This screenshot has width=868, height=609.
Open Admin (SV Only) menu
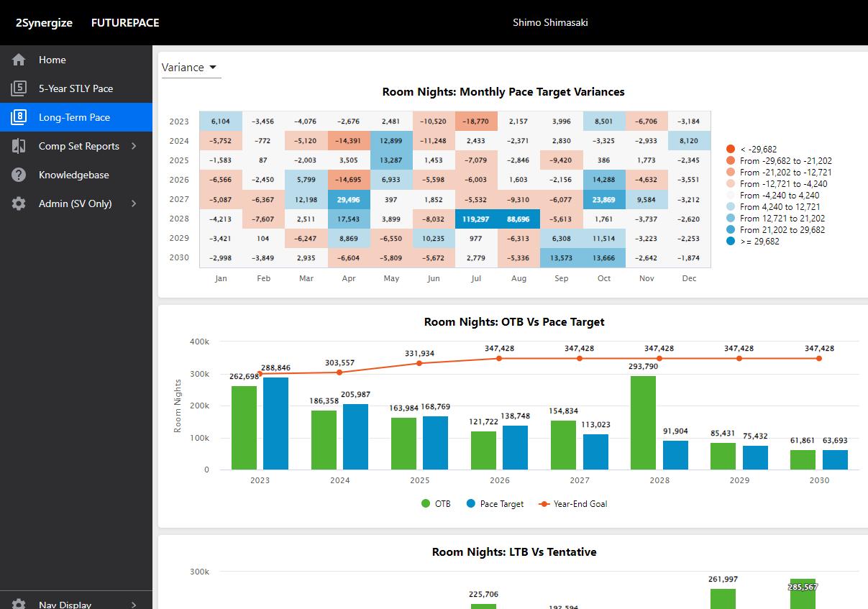[76, 203]
